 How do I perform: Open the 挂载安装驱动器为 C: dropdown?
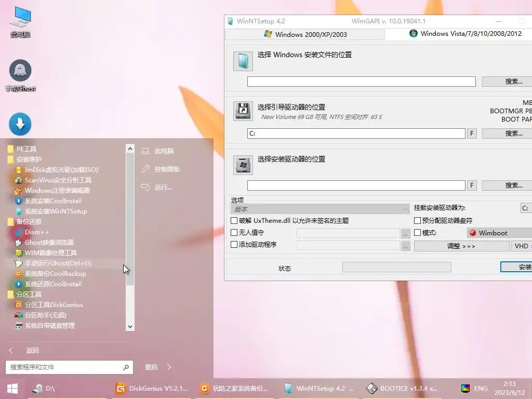coord(526,208)
